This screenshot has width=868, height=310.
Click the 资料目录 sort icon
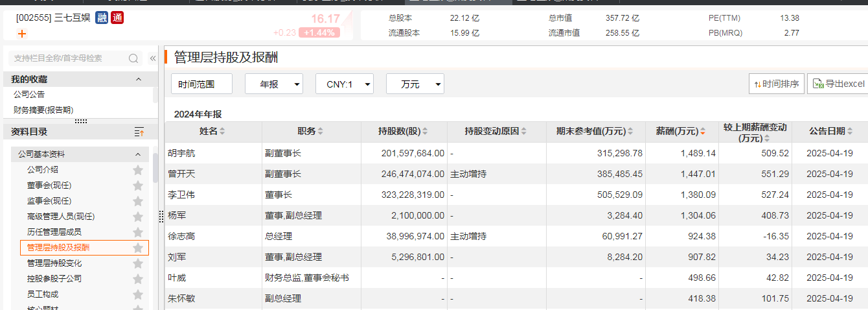point(139,132)
